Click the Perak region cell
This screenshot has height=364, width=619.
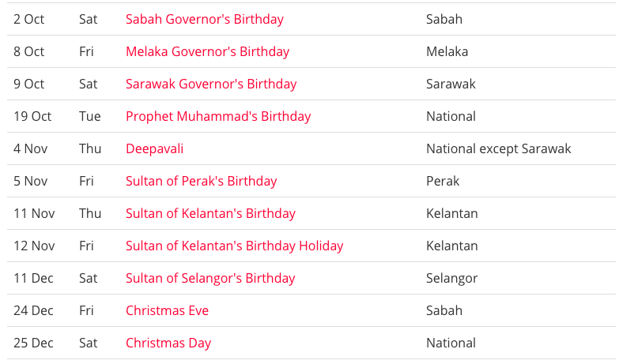443,181
